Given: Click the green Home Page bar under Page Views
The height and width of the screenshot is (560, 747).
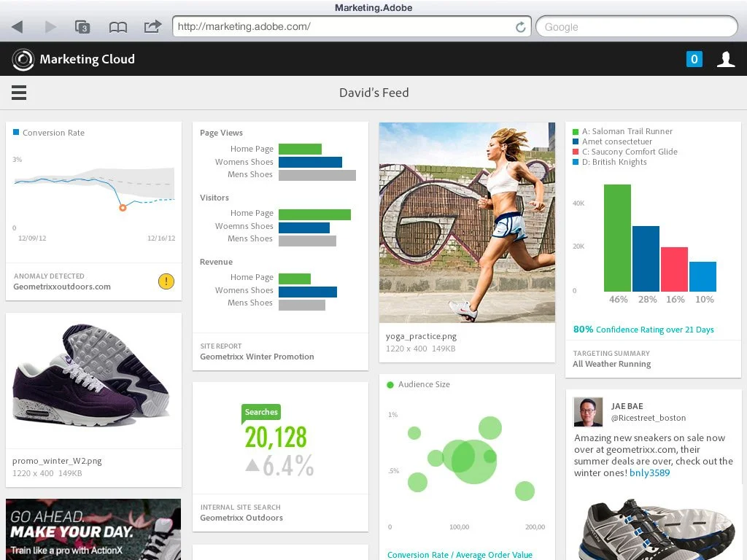Looking at the screenshot, I should click(x=300, y=149).
